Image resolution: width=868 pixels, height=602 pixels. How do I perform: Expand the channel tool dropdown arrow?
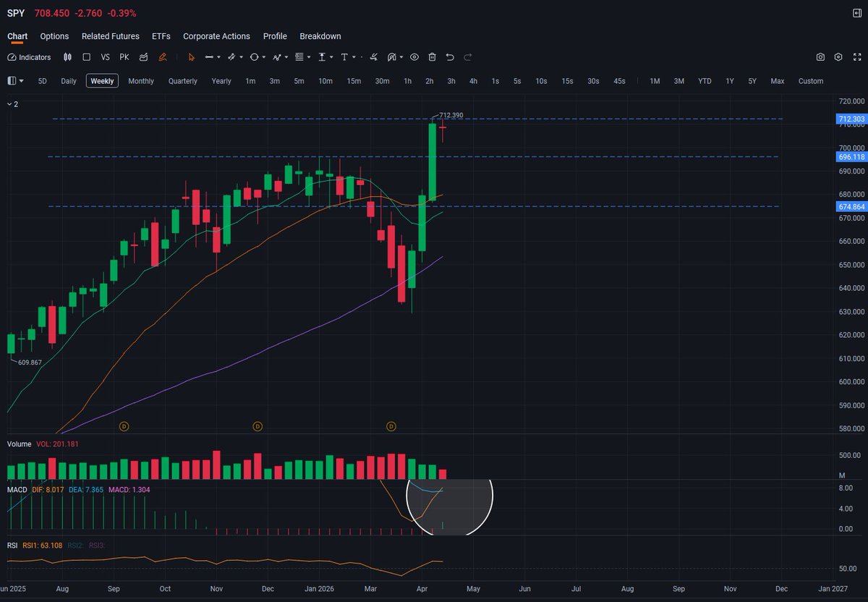coord(241,57)
